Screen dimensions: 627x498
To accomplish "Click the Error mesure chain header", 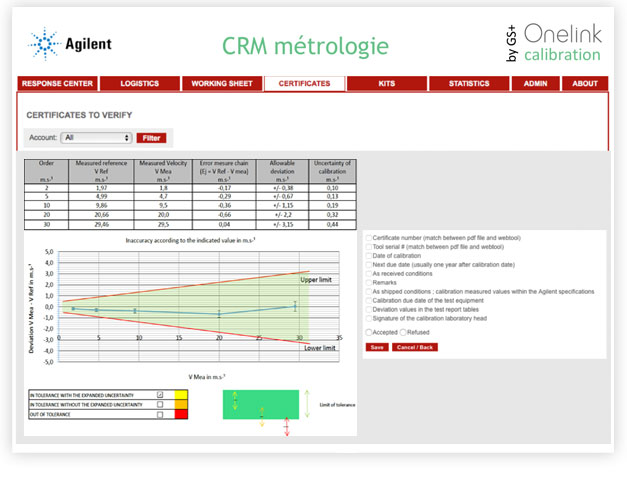I will click(x=224, y=172).
